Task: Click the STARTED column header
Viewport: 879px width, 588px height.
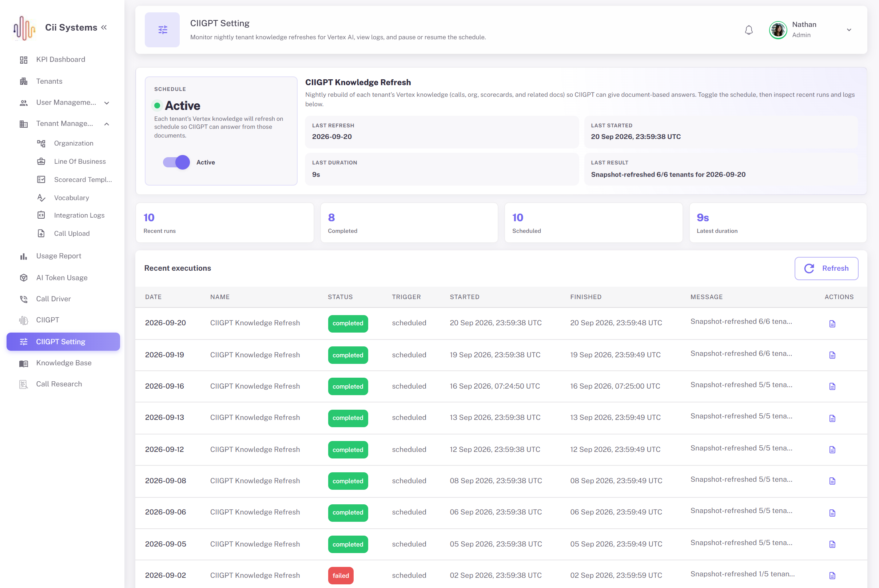Action: click(x=464, y=297)
